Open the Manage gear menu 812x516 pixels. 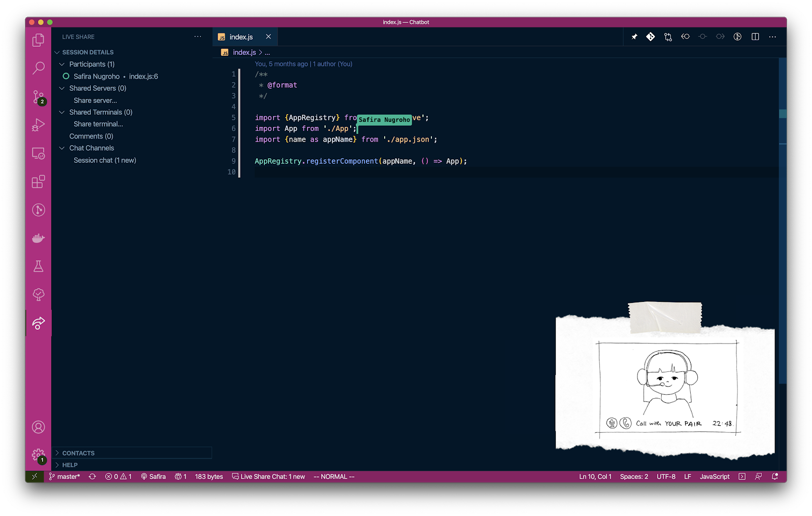(38, 455)
